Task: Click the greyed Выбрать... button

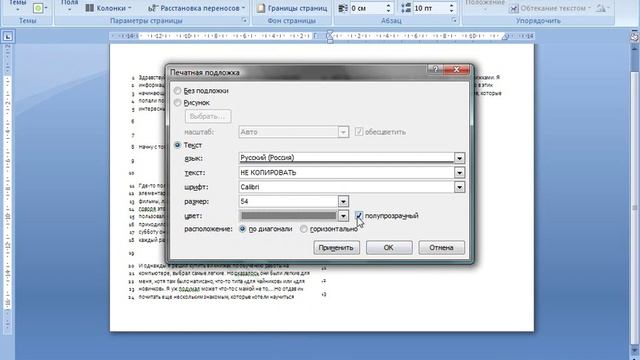Action: 208,116
